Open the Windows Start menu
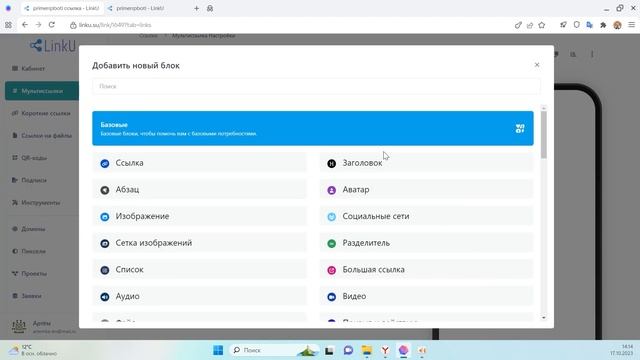The width and height of the screenshot is (640, 360). [x=218, y=350]
